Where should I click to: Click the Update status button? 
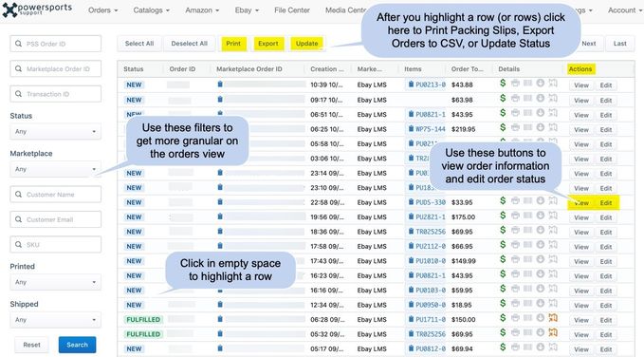[306, 44]
